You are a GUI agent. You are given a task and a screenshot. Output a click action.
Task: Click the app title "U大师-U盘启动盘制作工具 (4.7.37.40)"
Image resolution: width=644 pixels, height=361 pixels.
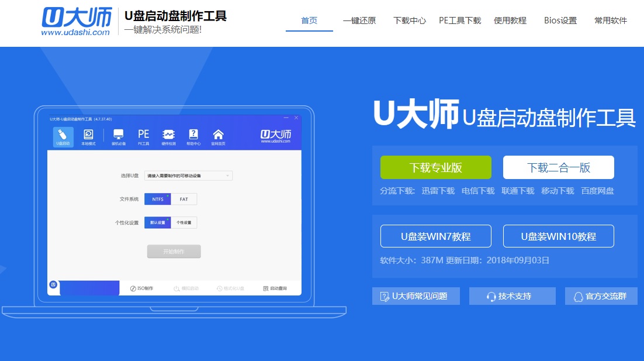(x=81, y=119)
